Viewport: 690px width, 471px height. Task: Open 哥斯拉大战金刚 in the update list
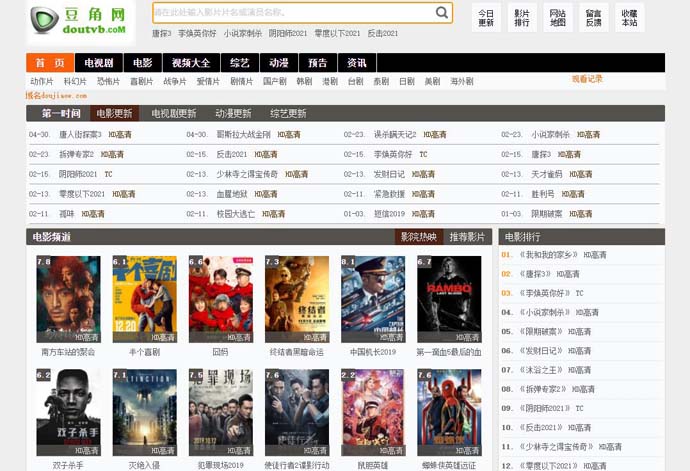pos(243,135)
